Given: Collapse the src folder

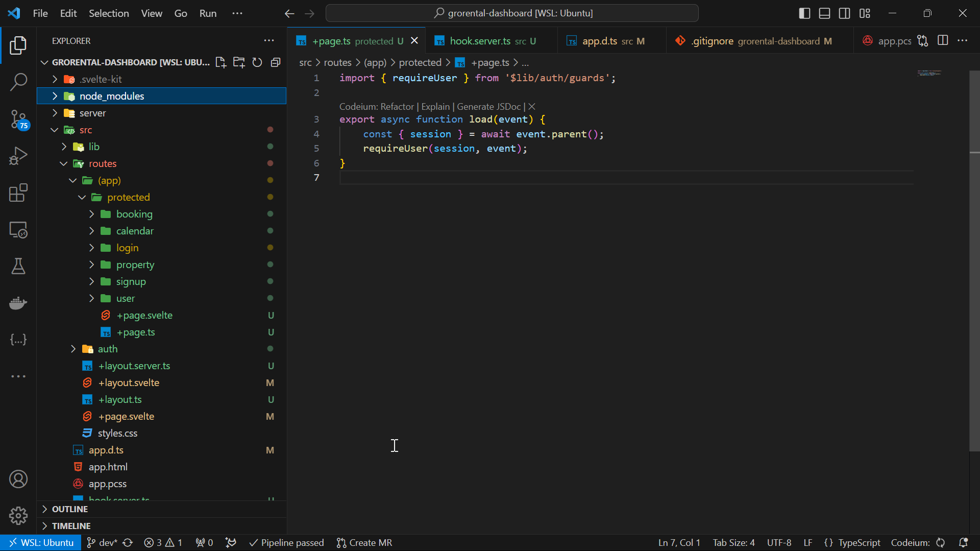Looking at the screenshot, I should [161, 130].
